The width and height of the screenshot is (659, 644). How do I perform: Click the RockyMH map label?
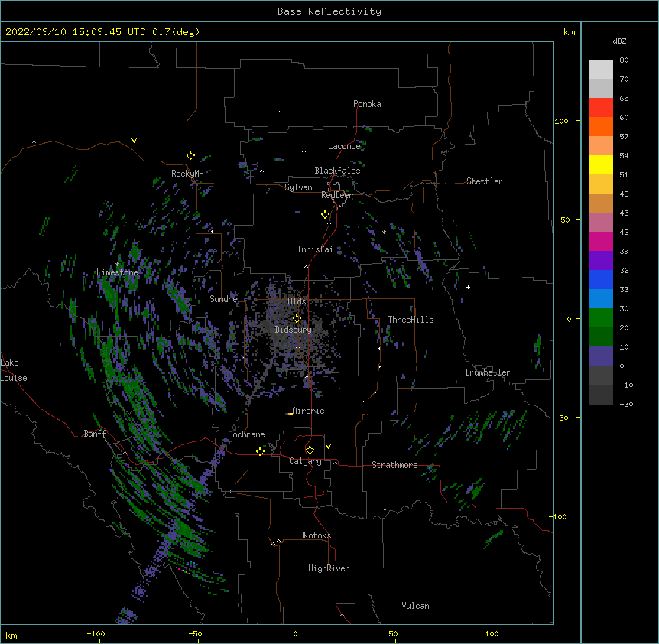tap(187, 174)
